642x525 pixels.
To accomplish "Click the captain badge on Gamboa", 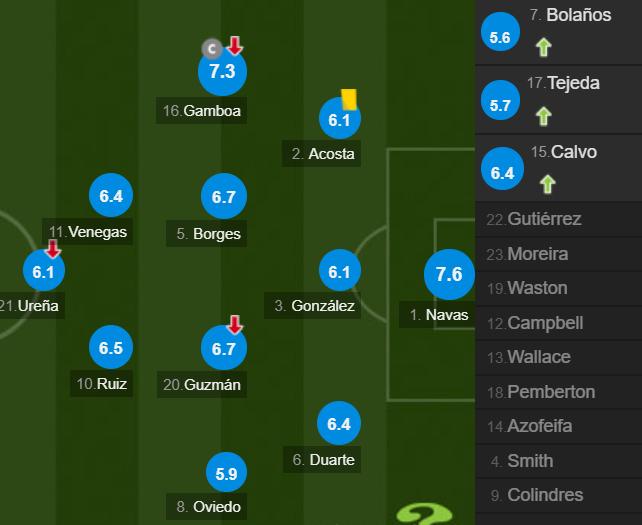I will point(212,49).
